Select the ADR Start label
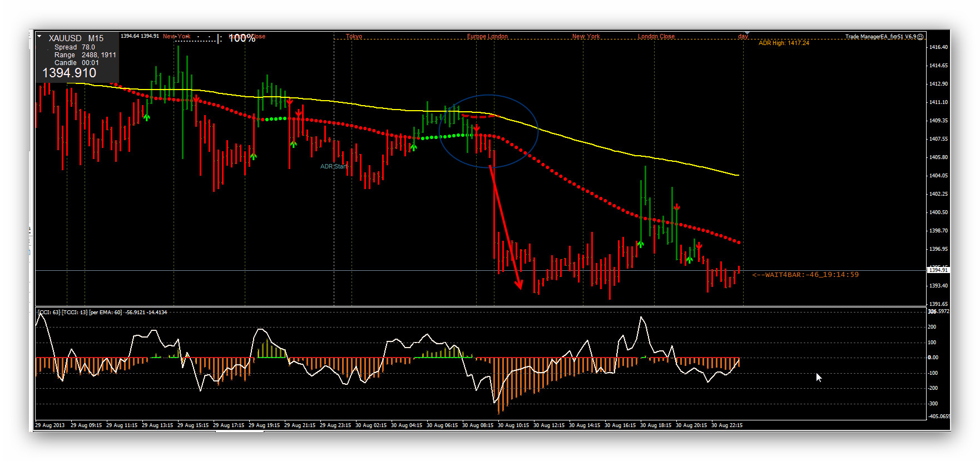 [x=334, y=166]
